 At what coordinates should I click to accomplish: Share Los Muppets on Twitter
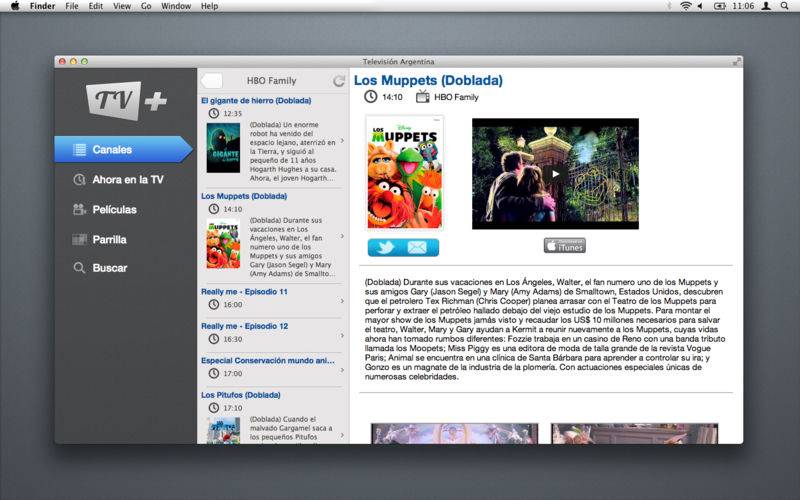386,247
